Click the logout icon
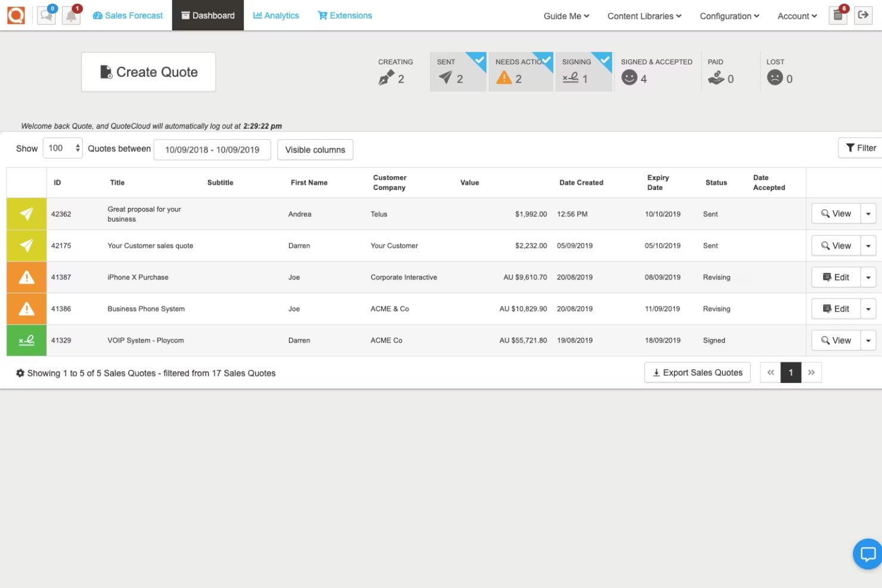Screen dimensions: 882x588 click(863, 15)
